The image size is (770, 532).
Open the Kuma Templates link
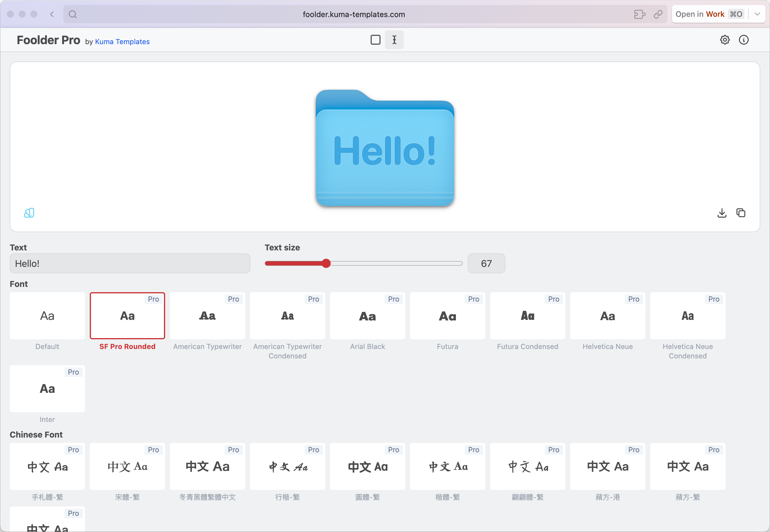coord(122,42)
